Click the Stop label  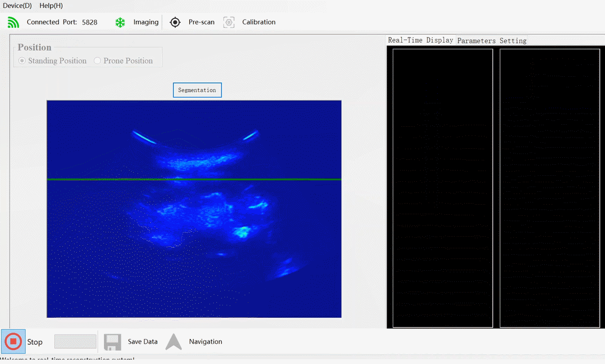[x=35, y=342]
